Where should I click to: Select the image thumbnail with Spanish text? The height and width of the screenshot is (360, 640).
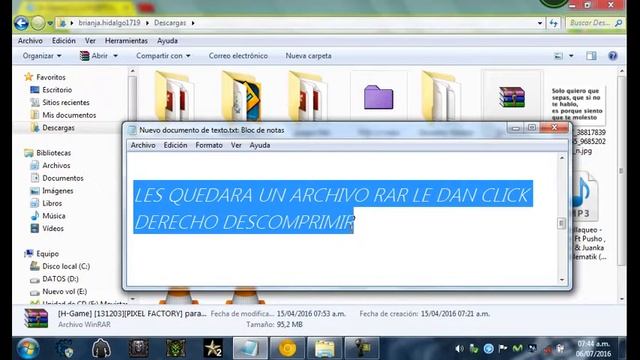[x=577, y=104]
